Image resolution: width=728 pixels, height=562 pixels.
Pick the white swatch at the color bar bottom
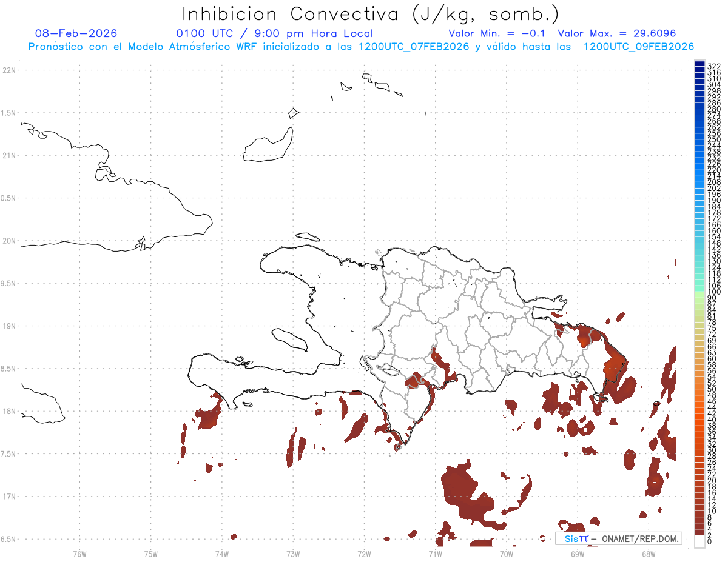pyautogui.click(x=699, y=541)
